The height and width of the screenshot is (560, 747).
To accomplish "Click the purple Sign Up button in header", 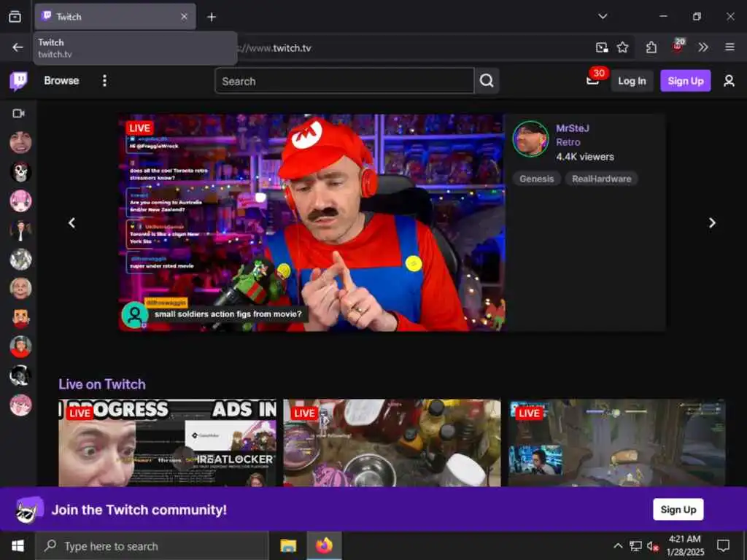I will pos(685,81).
